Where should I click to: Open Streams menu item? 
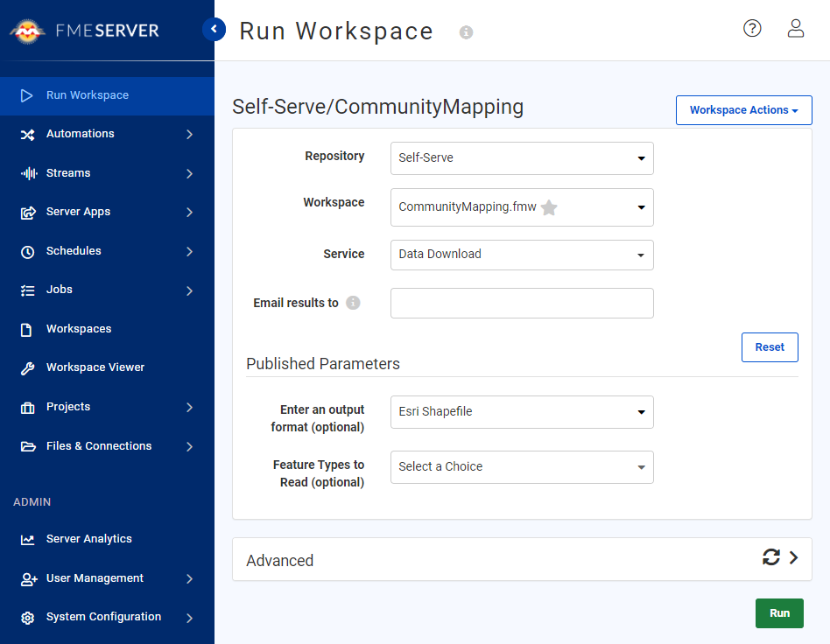click(107, 173)
